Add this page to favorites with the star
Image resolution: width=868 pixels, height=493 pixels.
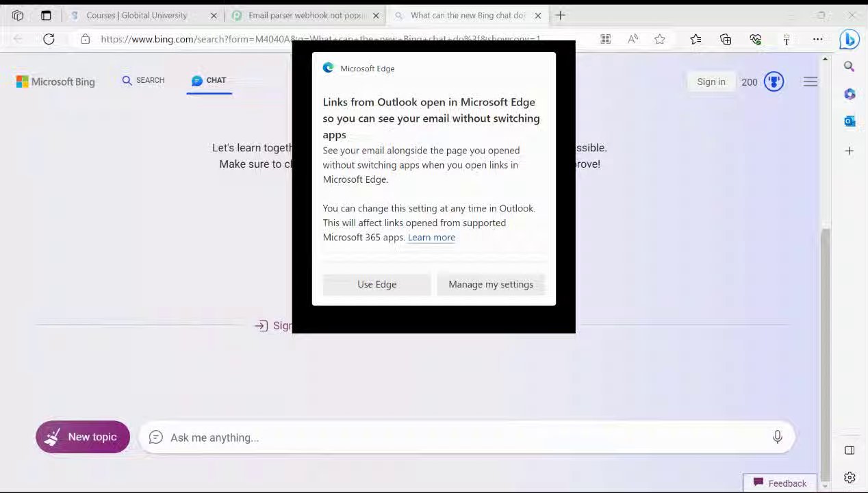point(660,39)
